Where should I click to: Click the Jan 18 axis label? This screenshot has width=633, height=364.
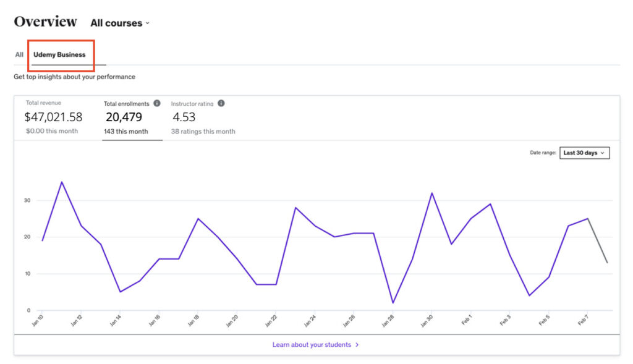(193, 320)
